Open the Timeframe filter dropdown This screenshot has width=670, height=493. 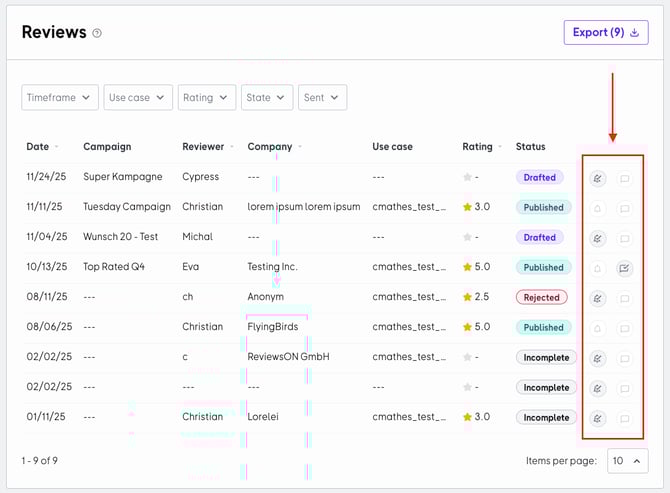[60, 98]
